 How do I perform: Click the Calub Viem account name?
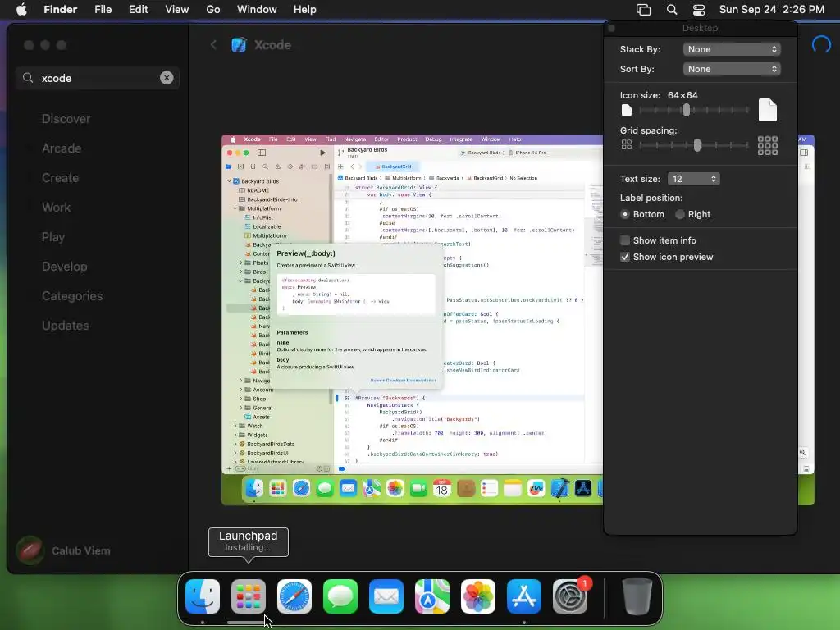81,550
